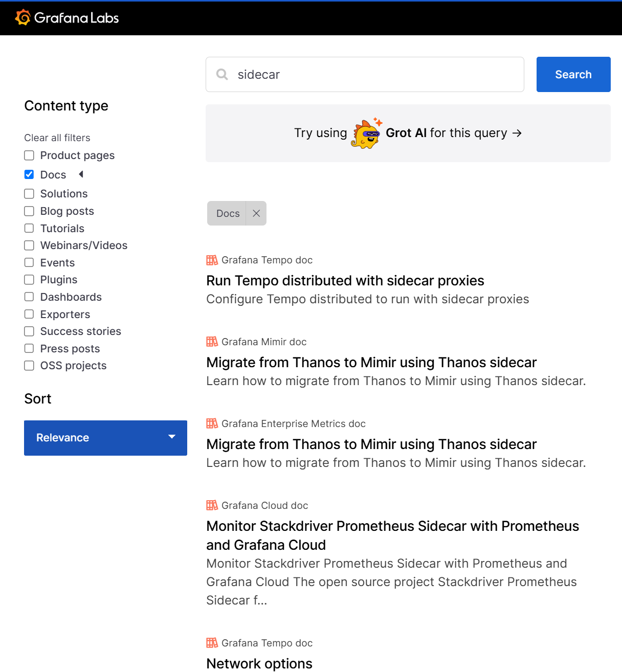Check the Webinars/Videos filter
This screenshot has width=622, height=672.
click(29, 245)
